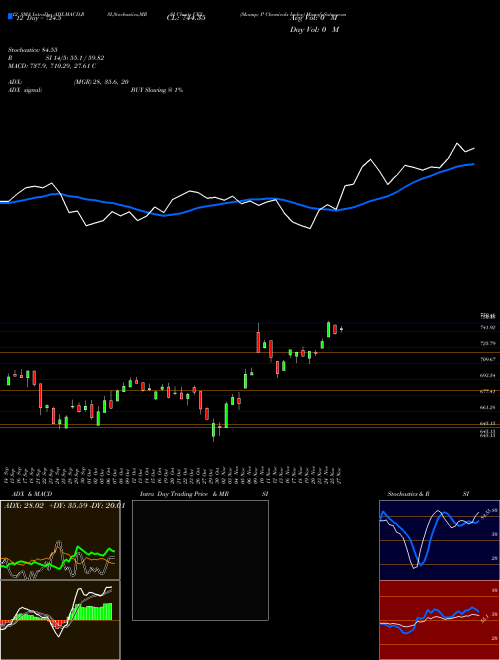Click the ADX '(MGR) 28, 35.6, 20' values
500x660 pixels.
point(101,82)
